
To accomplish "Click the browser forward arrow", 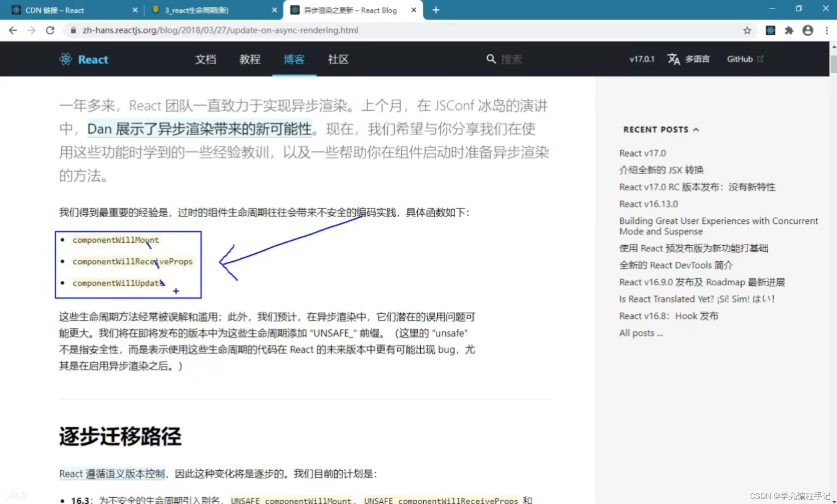I will coord(31,30).
